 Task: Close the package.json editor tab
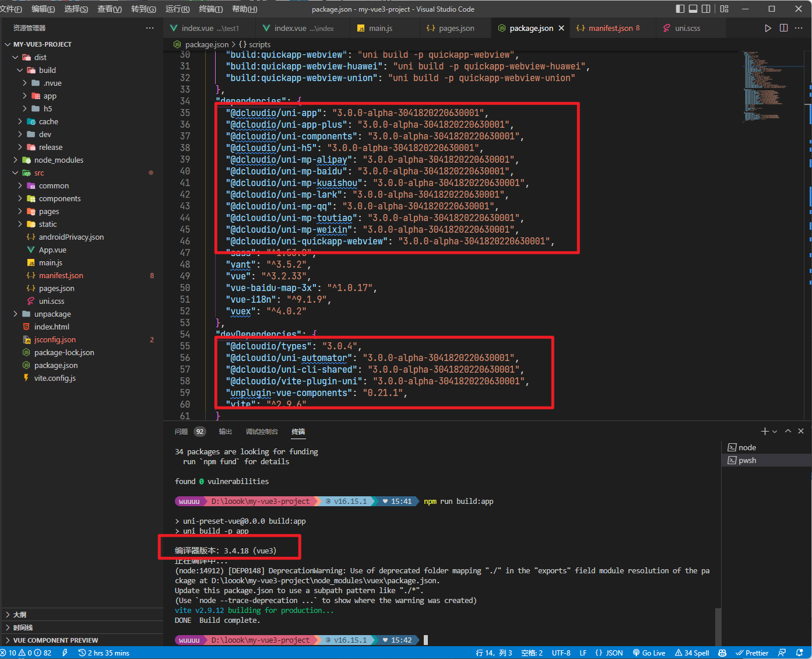561,28
